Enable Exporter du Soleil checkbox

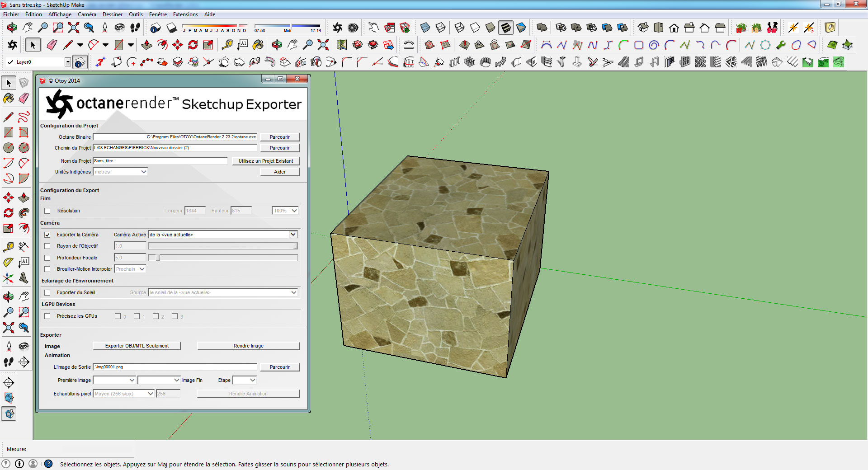[47, 293]
